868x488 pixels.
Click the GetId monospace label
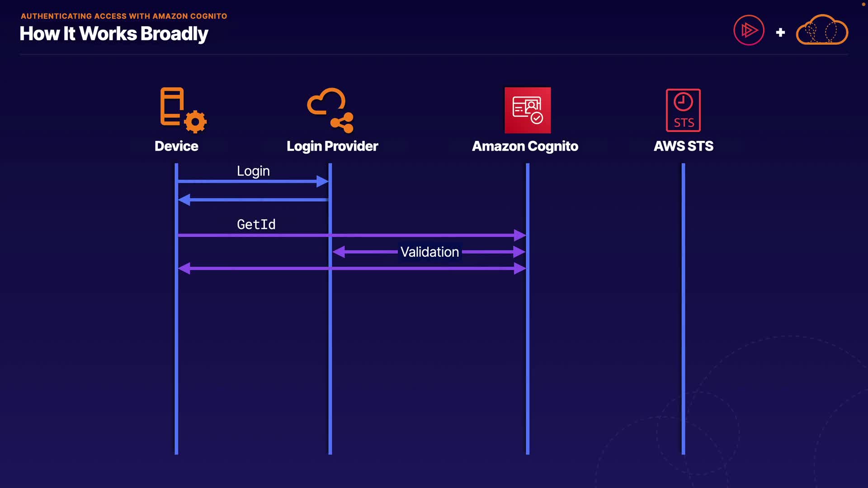coord(256,225)
